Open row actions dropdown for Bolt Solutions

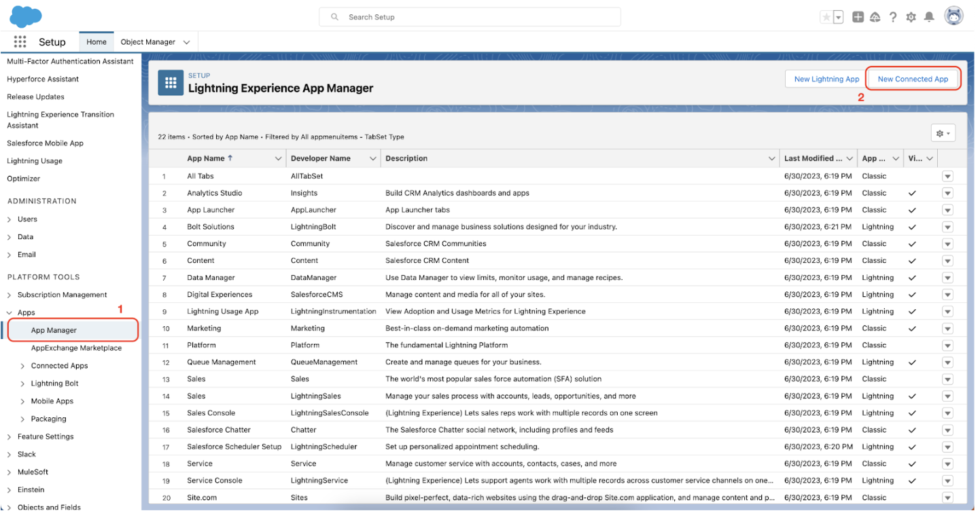[947, 227]
